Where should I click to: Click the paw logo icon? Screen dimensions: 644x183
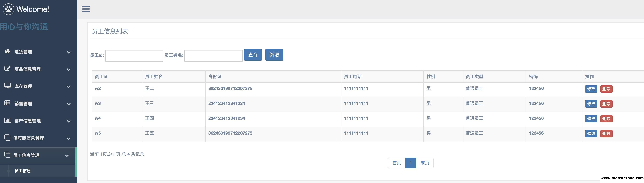click(x=8, y=9)
